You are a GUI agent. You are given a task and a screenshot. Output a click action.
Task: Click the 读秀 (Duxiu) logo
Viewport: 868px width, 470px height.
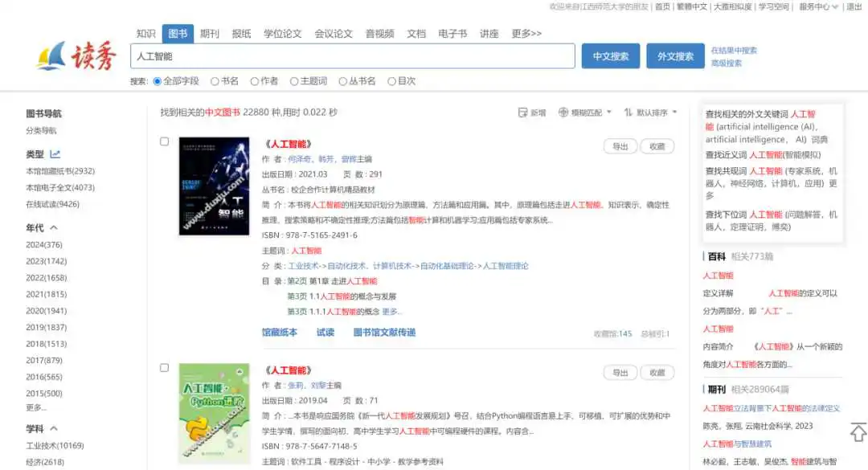click(x=76, y=56)
